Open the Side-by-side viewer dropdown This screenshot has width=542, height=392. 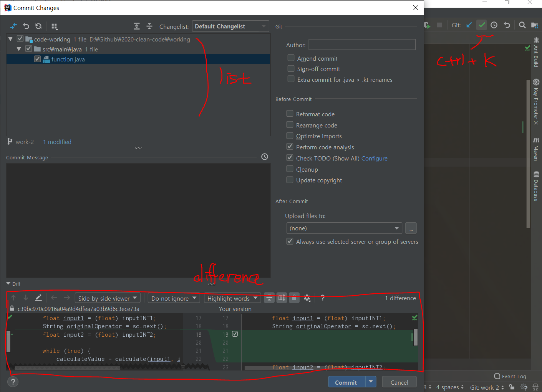coord(107,298)
